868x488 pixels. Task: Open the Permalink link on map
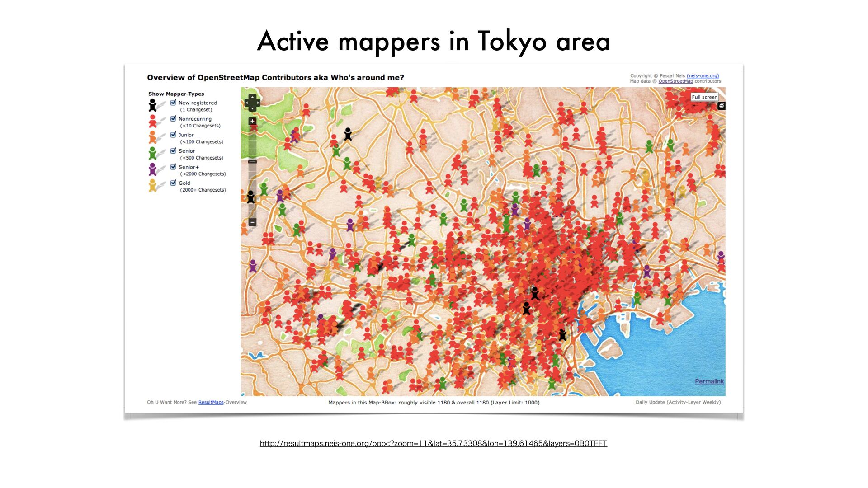coord(709,381)
